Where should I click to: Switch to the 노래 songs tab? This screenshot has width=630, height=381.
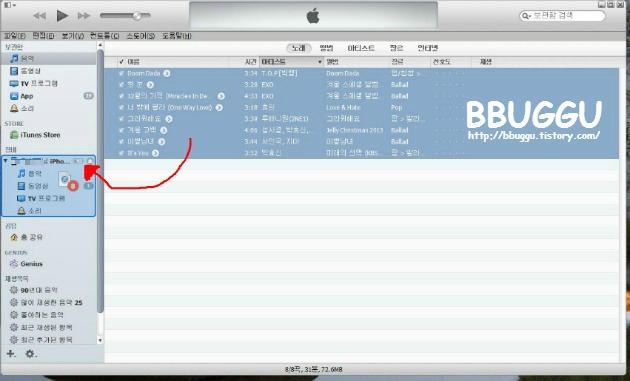[299, 48]
